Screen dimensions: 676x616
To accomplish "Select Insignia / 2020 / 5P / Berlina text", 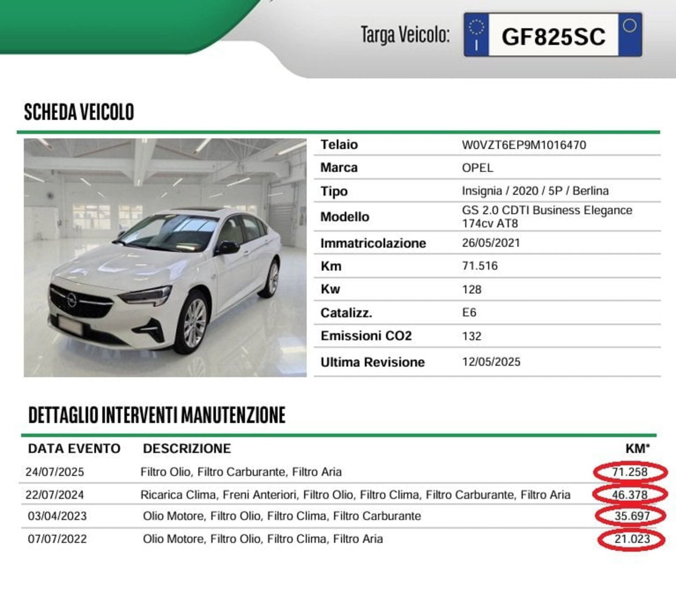I will click(535, 191).
